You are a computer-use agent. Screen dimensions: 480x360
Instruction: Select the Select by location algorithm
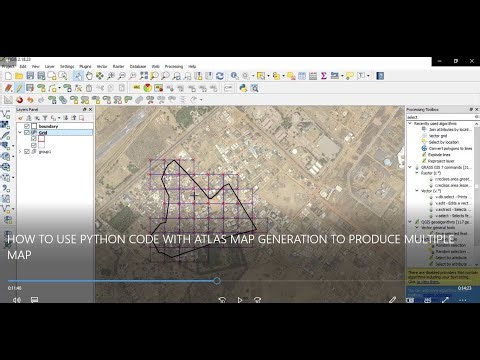tap(444, 142)
